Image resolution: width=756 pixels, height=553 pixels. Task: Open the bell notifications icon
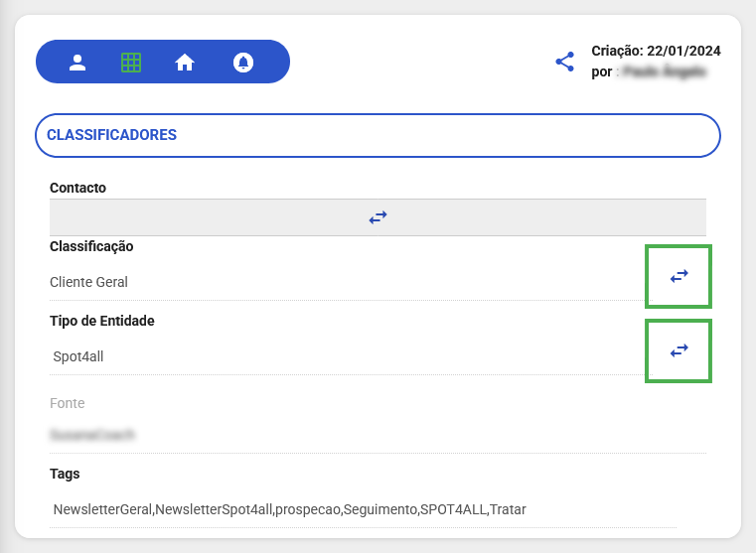pyautogui.click(x=242, y=63)
